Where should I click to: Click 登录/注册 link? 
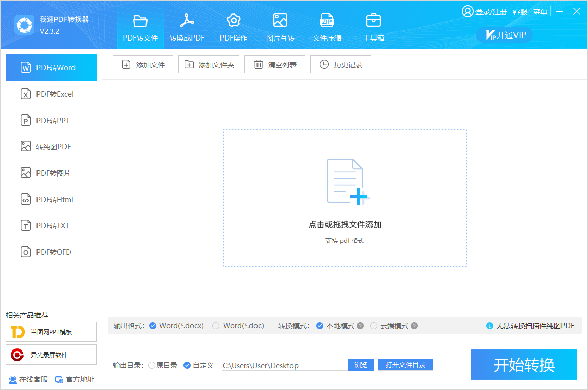click(491, 12)
